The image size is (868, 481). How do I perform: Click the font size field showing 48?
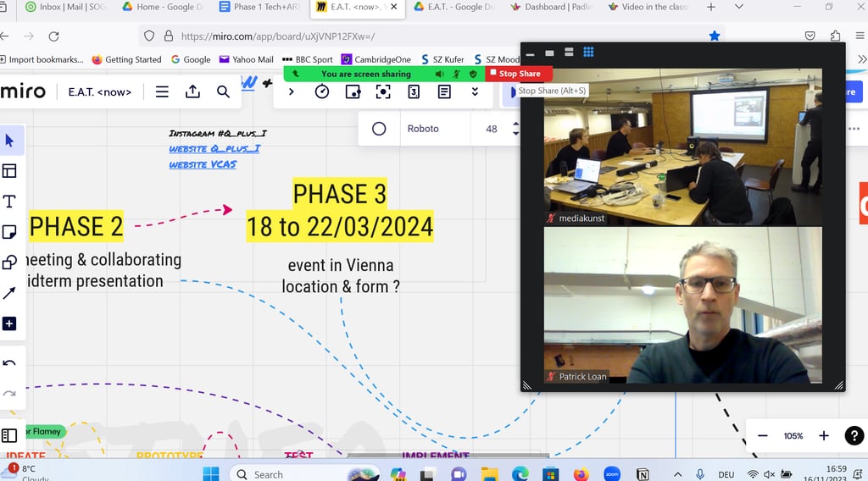tap(492, 129)
